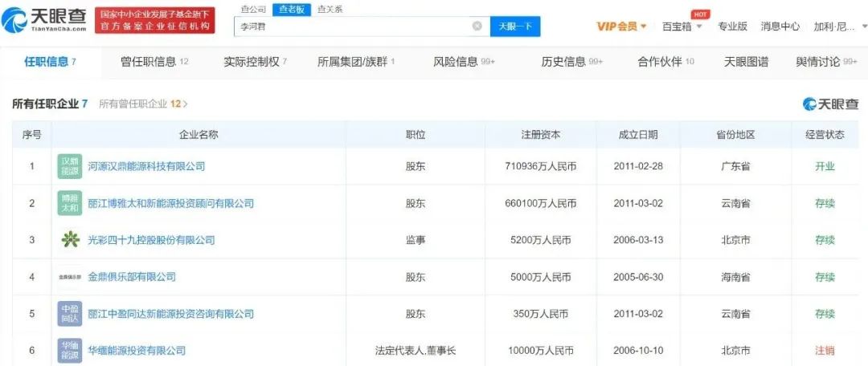Screen dimensions: 868x366
Task: Open the 风险信息 tab
Action: pyautogui.click(x=464, y=62)
